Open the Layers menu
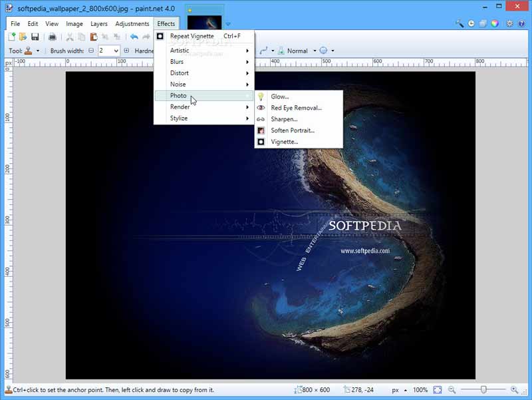The height and width of the screenshot is (400, 532). click(x=99, y=24)
